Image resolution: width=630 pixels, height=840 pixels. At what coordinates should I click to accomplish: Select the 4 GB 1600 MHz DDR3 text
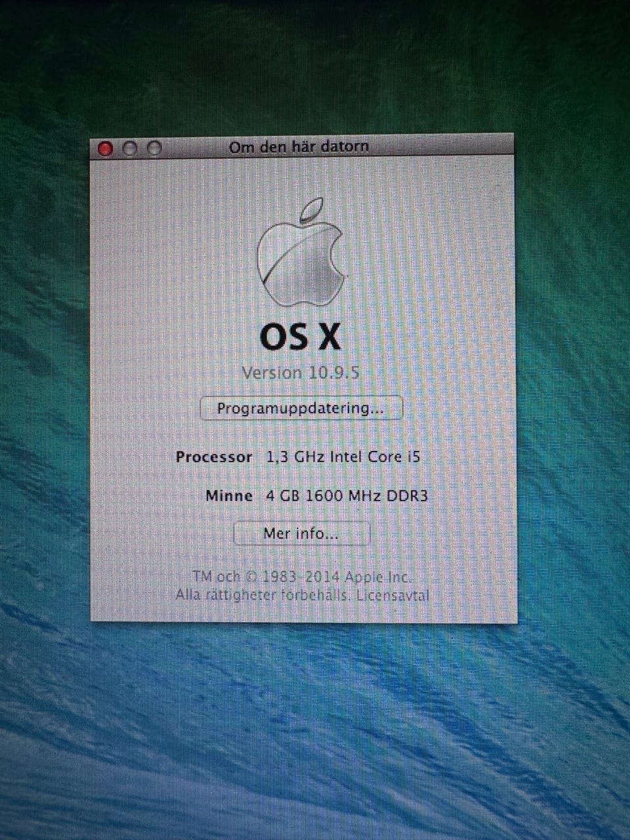346,495
